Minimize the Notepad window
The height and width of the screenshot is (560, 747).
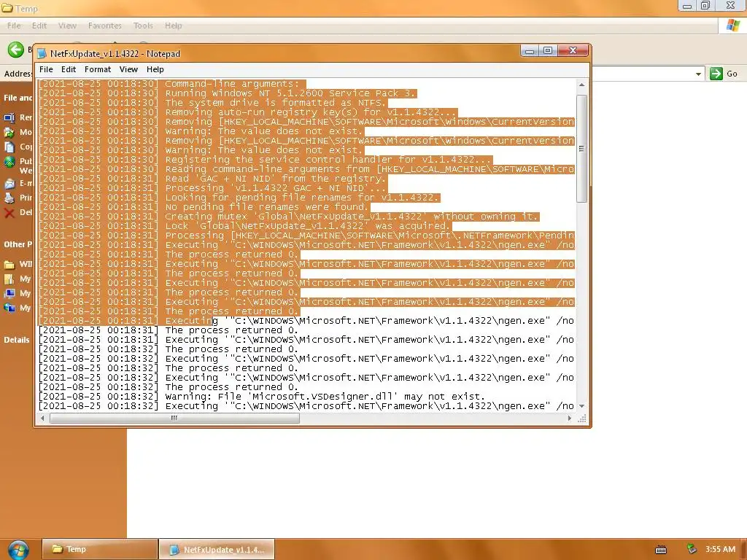[530, 50]
